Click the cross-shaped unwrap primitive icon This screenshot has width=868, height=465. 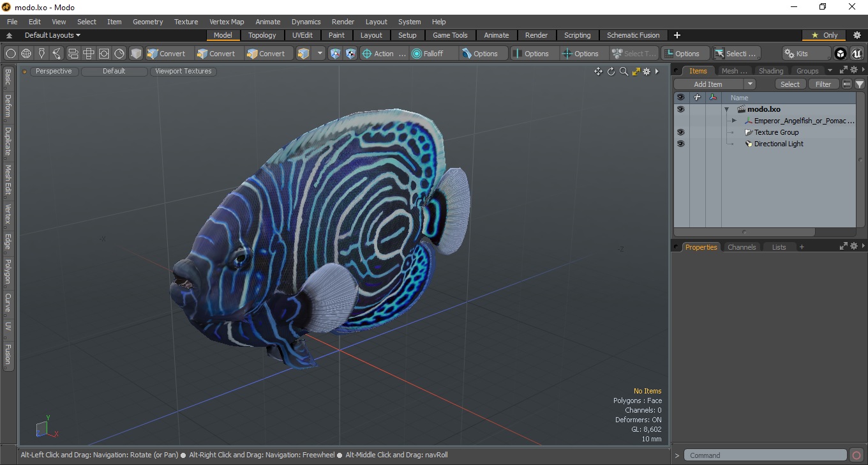(89, 54)
